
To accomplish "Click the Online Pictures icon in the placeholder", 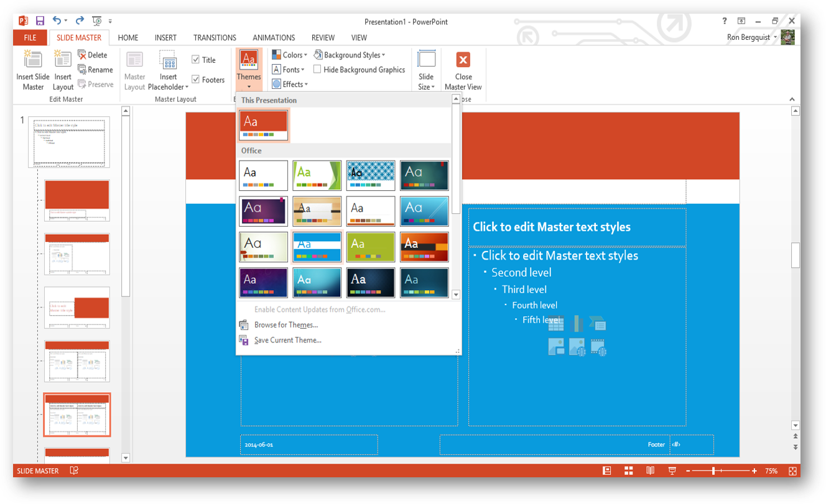I will tap(577, 347).
